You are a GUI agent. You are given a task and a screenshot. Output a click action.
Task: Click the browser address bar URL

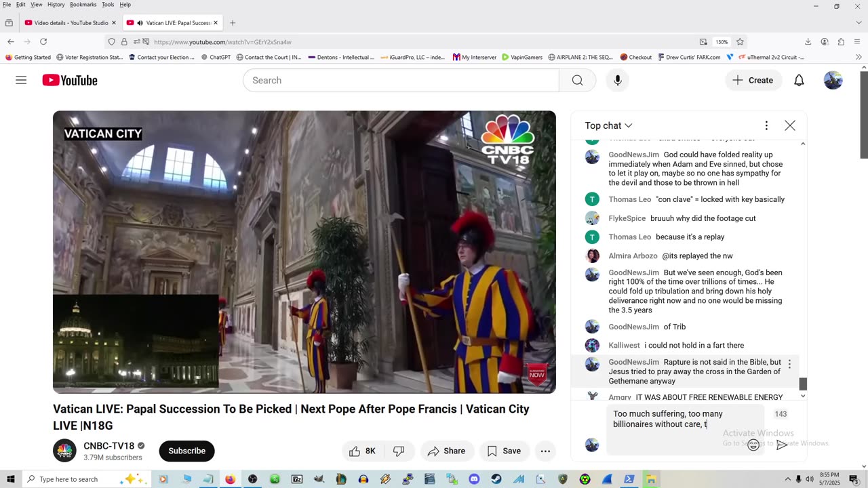click(222, 42)
